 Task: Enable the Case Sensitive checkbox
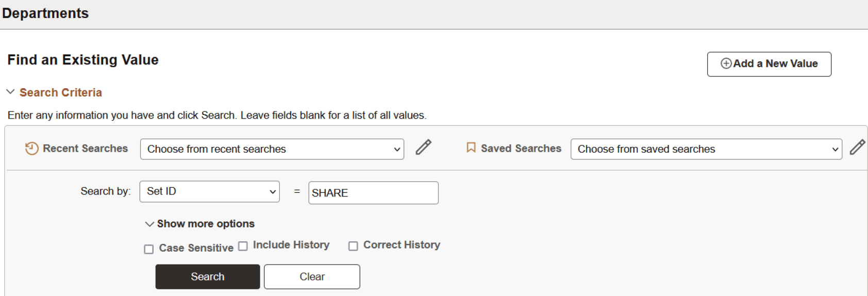pyautogui.click(x=149, y=249)
